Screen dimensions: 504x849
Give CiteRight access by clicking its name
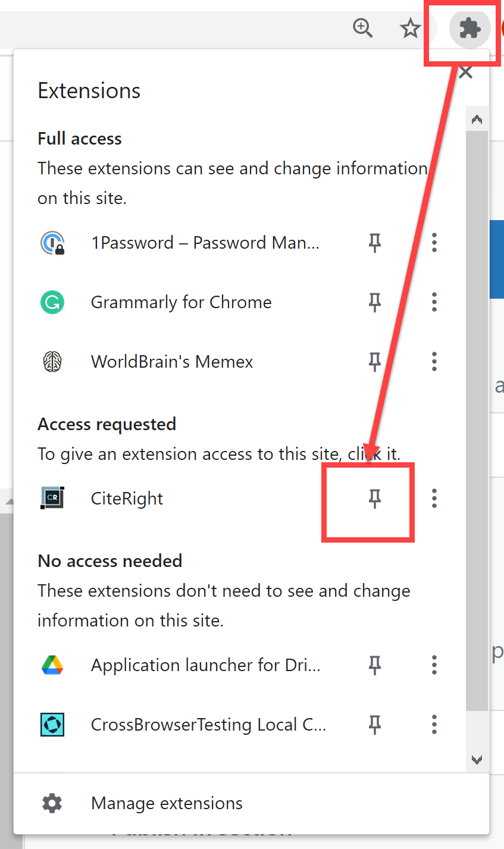click(x=127, y=499)
